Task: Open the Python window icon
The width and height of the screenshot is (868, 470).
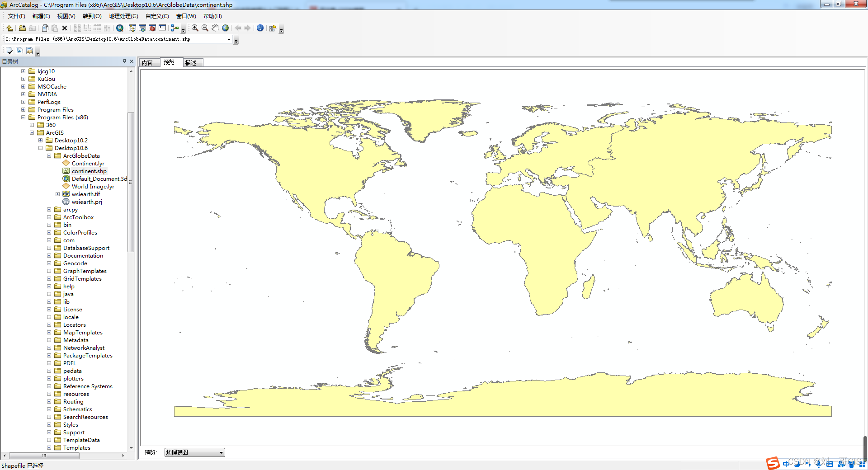Action: click(x=162, y=28)
